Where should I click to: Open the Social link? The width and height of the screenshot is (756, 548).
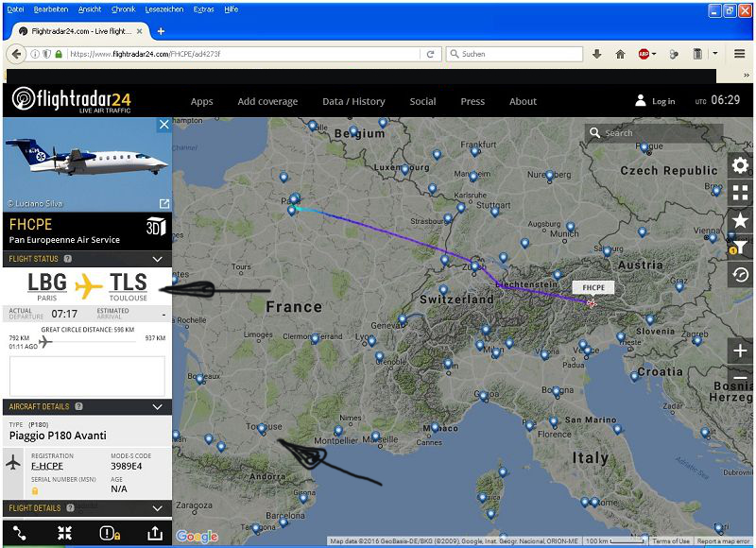click(422, 101)
